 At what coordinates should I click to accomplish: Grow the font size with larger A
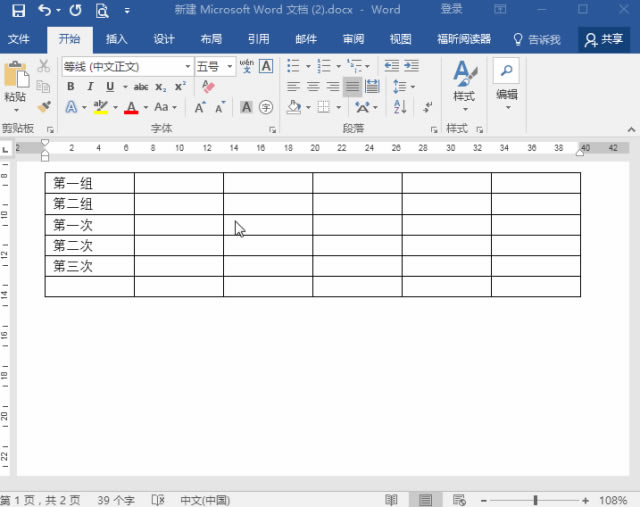[x=200, y=107]
